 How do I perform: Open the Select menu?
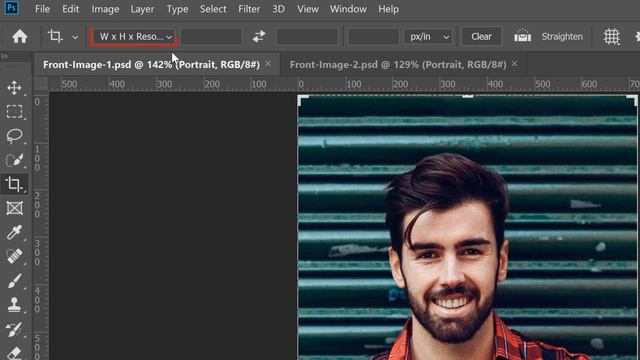(x=213, y=9)
